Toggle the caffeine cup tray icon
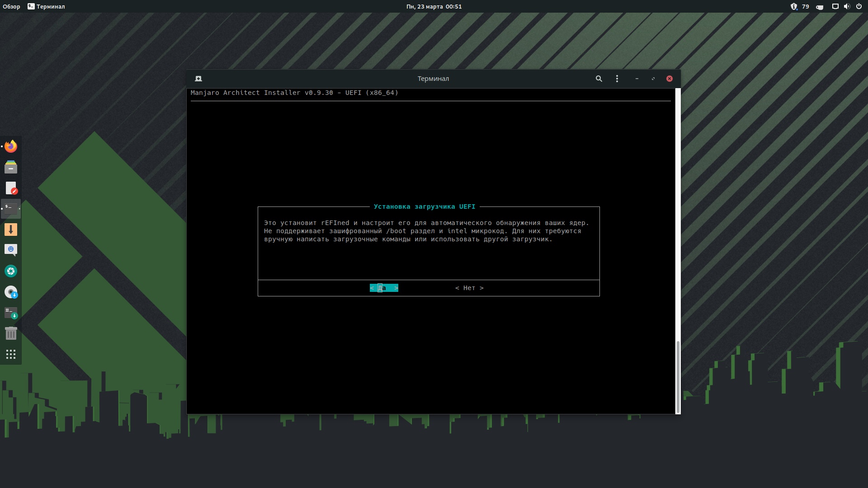The height and width of the screenshot is (488, 868). click(x=820, y=7)
